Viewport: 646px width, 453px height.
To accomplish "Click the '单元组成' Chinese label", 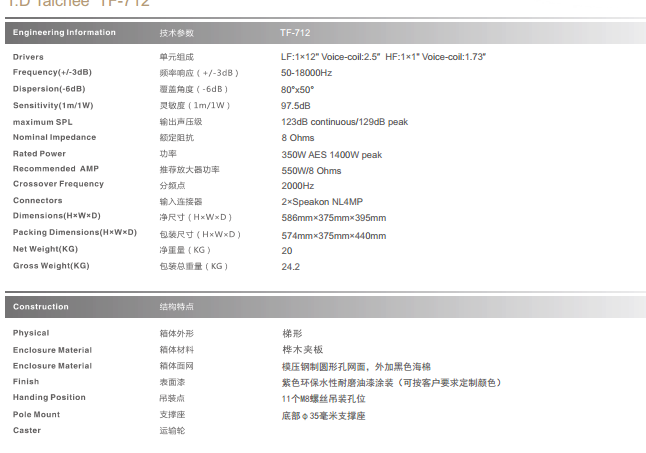I will click(177, 57).
